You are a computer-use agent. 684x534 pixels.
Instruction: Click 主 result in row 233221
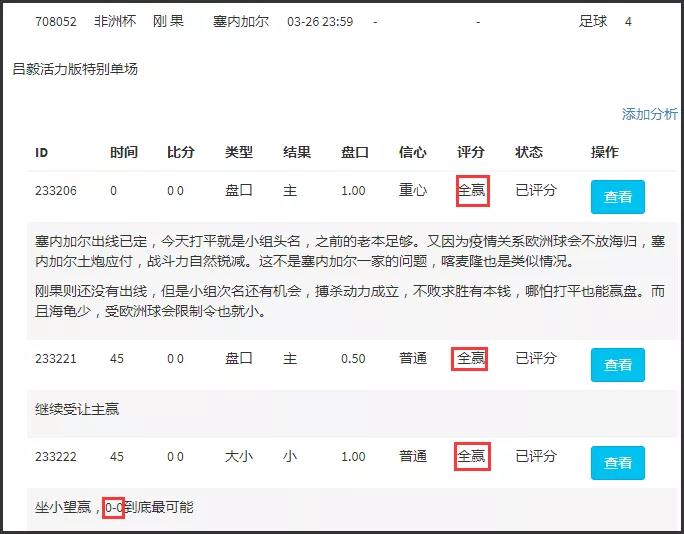tap(290, 359)
